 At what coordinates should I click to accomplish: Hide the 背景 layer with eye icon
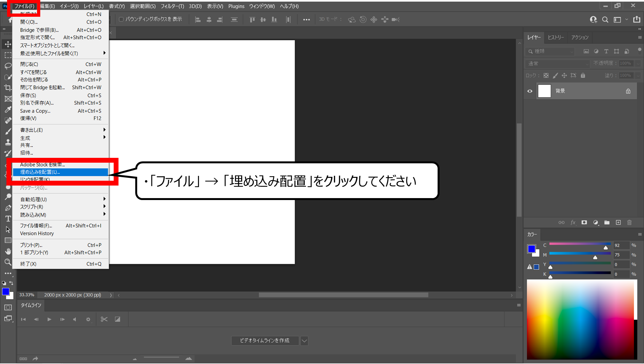pos(530,91)
